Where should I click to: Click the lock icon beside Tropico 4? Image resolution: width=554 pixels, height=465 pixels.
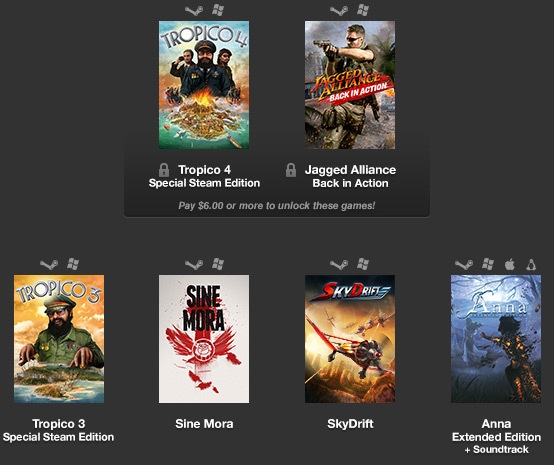click(164, 170)
